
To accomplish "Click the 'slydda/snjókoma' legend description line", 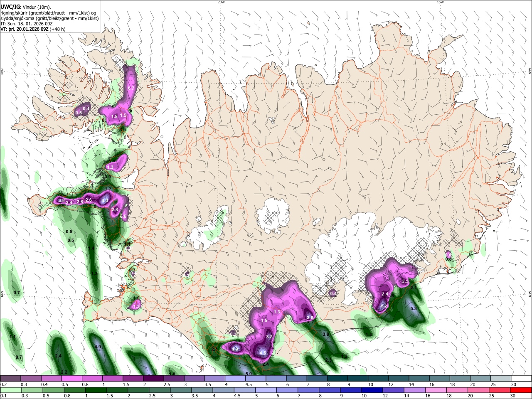I will pyautogui.click(x=49, y=18).
